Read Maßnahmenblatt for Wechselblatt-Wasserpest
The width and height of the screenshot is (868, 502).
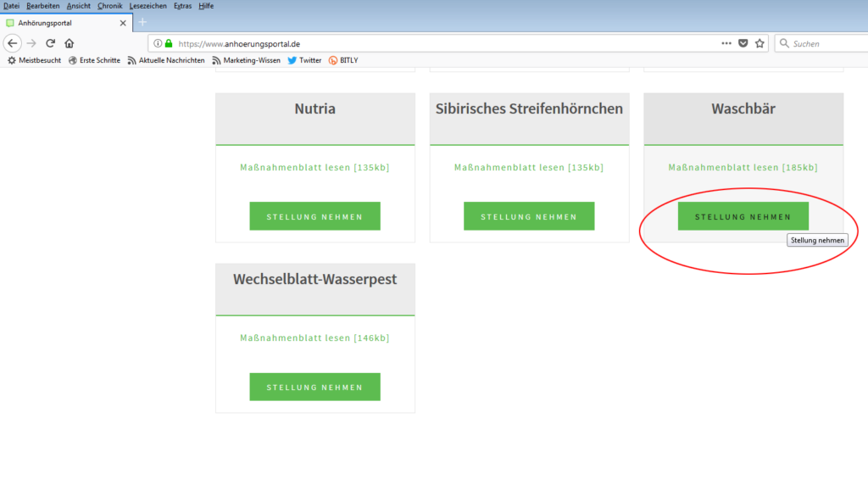pyautogui.click(x=314, y=337)
